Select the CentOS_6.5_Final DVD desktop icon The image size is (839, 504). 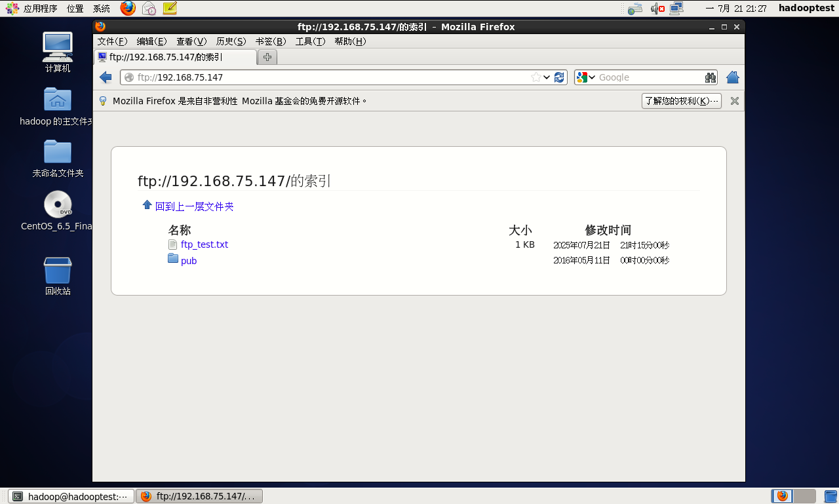coord(58,211)
